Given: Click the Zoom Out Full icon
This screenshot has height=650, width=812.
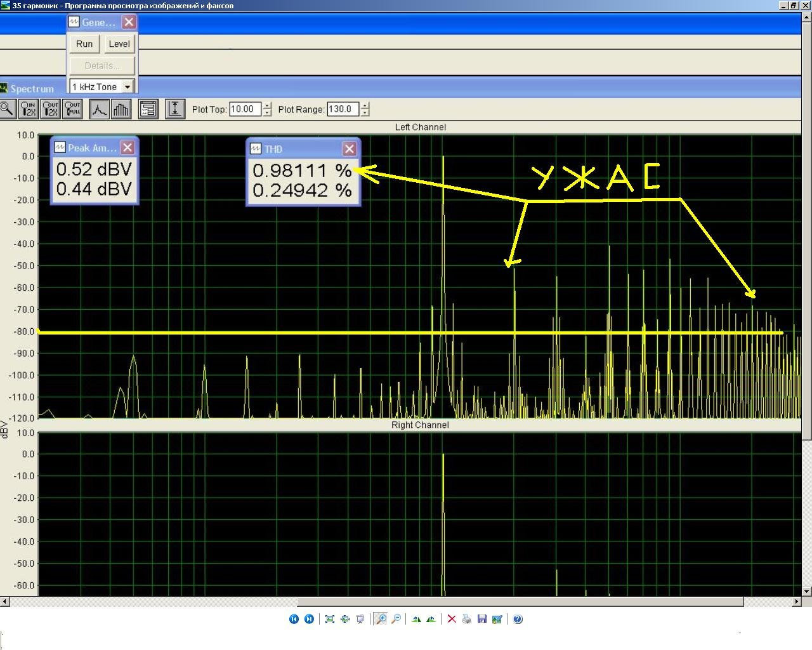Looking at the screenshot, I should click(73, 109).
